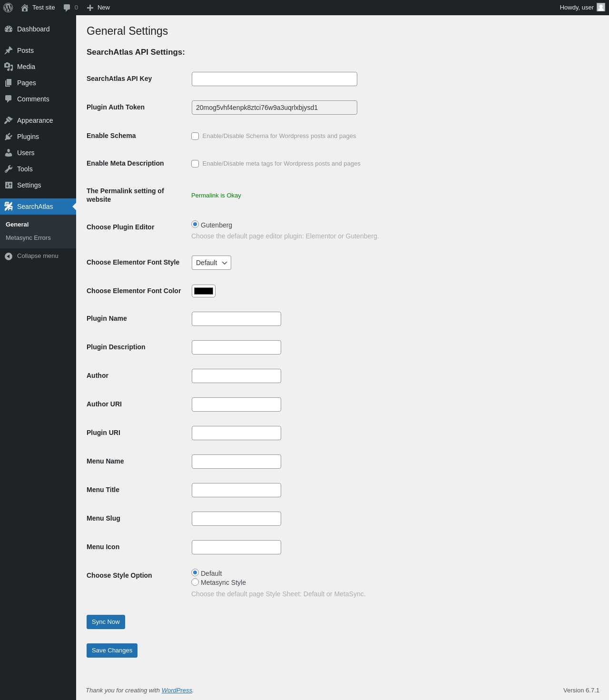Focus the SearchAtlas API Key field

[x=275, y=79]
